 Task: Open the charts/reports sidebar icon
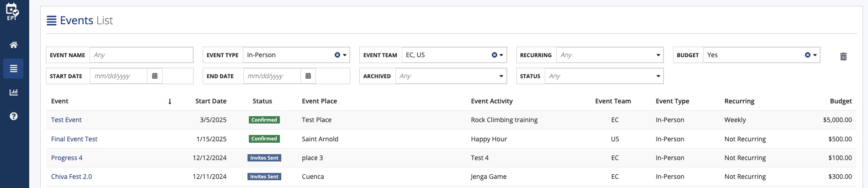tap(14, 92)
